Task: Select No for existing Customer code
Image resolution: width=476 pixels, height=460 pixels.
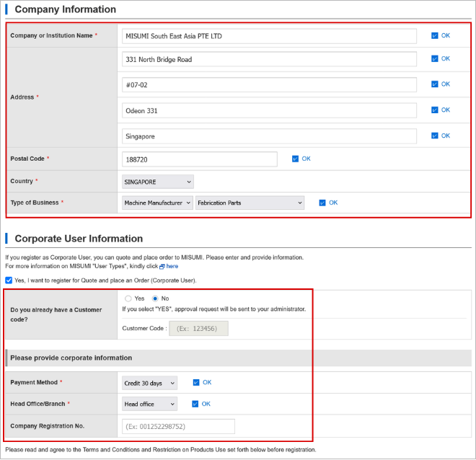Action: (155, 299)
